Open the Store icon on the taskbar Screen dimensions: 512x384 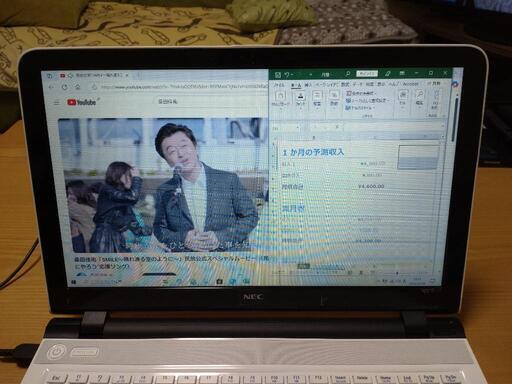[219, 282]
